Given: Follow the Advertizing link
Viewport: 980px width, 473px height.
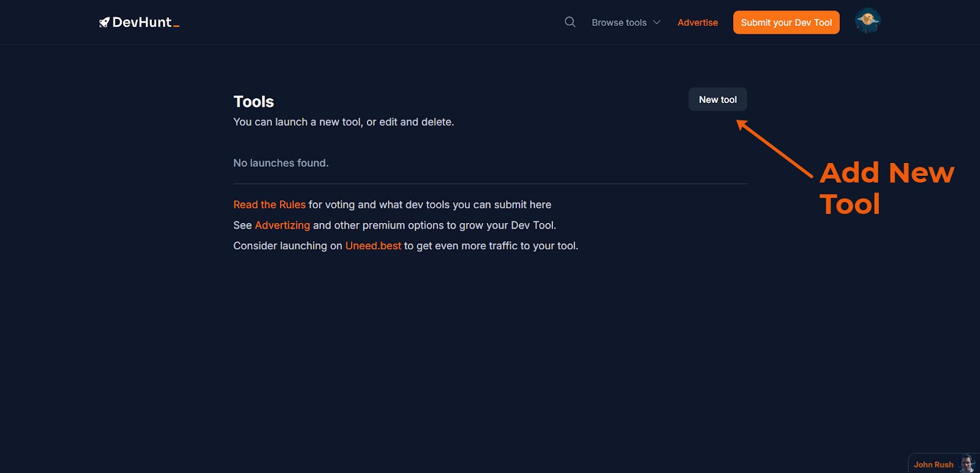Looking at the screenshot, I should tap(282, 225).
